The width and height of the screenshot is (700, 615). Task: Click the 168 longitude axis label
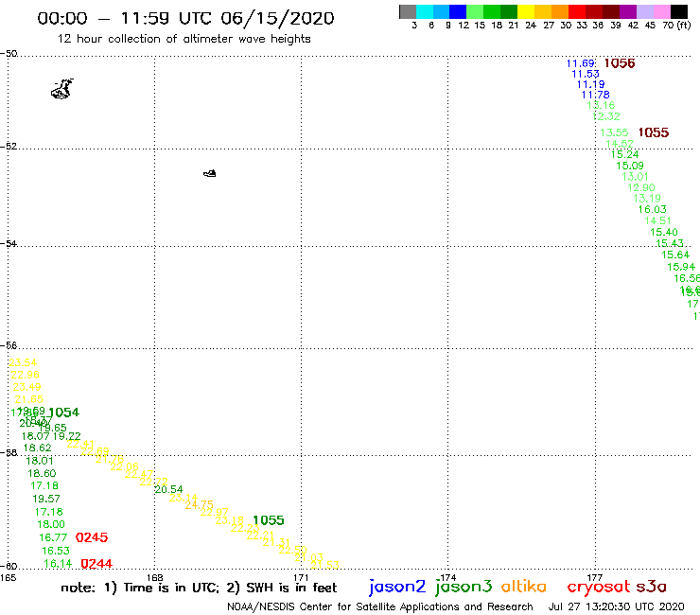pyautogui.click(x=155, y=577)
